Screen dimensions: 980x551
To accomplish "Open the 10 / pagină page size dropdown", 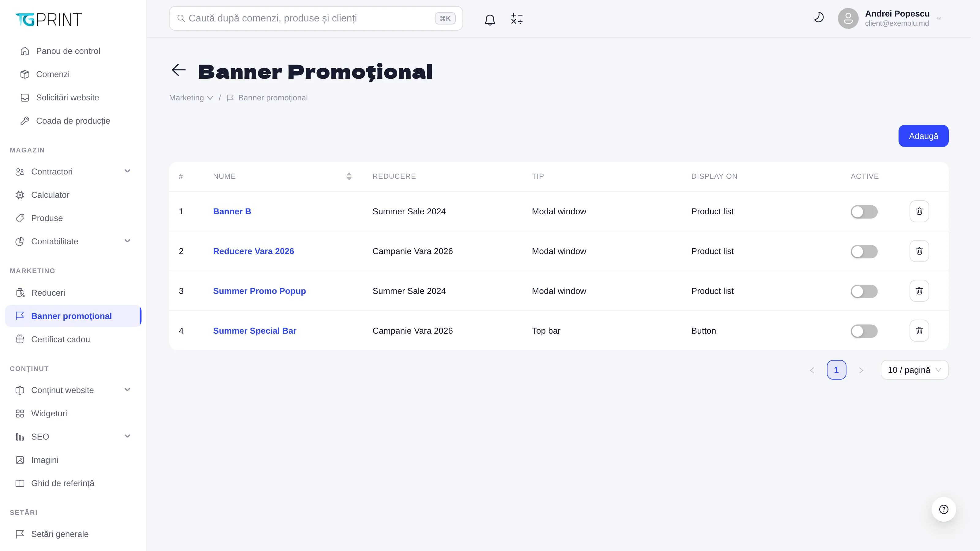I will click(914, 370).
